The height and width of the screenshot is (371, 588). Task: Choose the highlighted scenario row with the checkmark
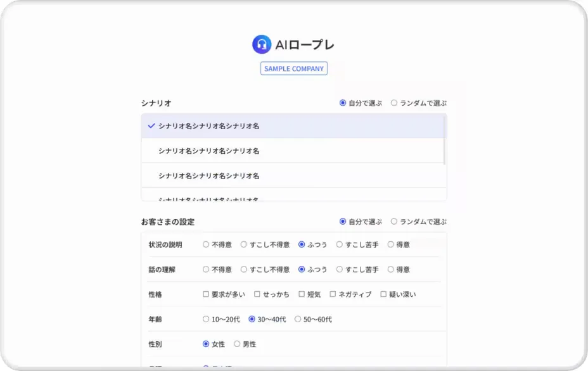(x=293, y=126)
